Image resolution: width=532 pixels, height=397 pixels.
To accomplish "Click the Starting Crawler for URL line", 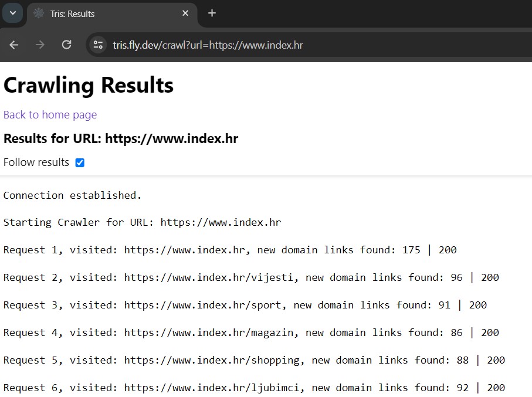I will [x=142, y=223].
